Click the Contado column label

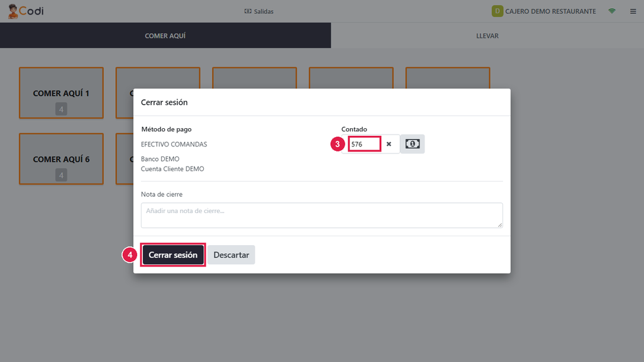(x=354, y=129)
